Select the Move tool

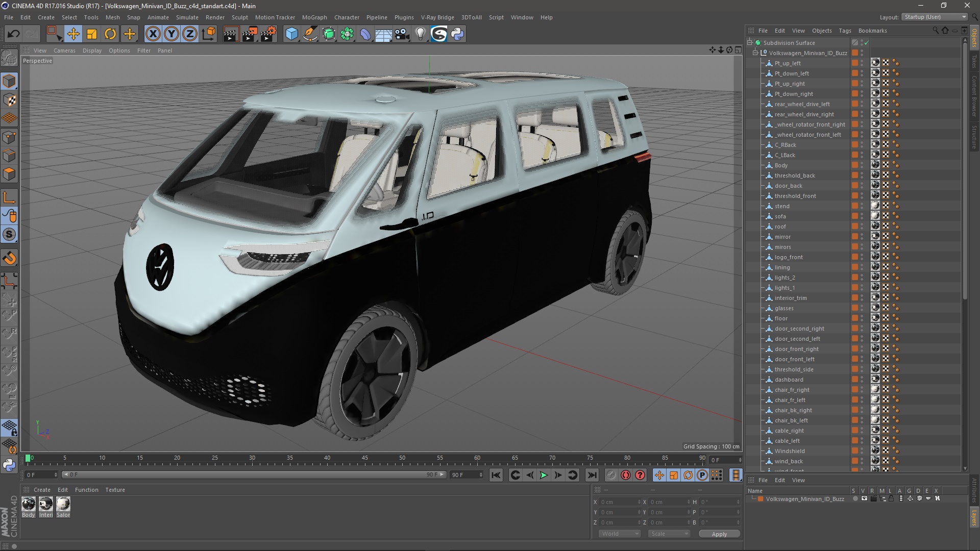[x=73, y=34]
